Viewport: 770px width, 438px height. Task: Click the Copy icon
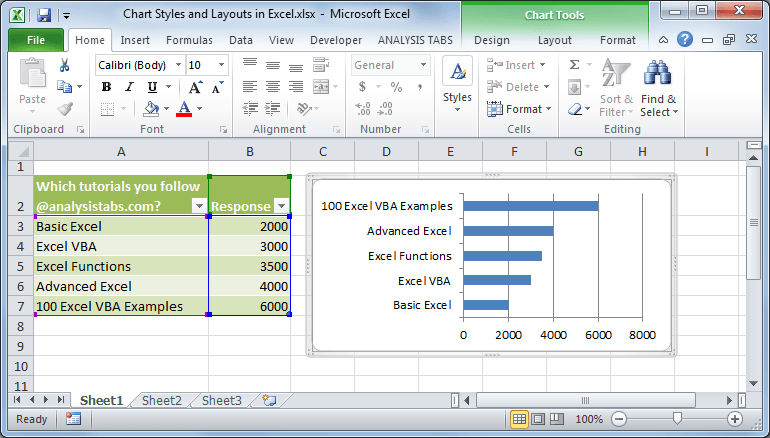pos(64,87)
